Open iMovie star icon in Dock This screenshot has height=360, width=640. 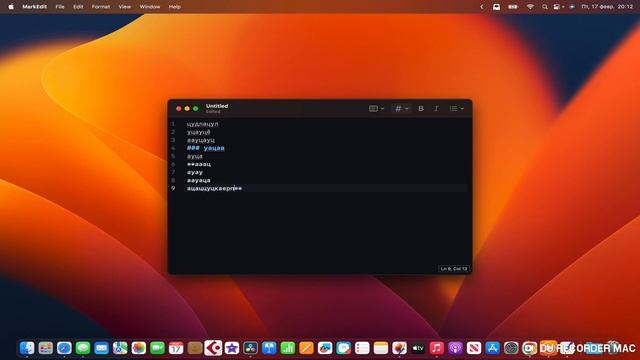click(x=232, y=348)
